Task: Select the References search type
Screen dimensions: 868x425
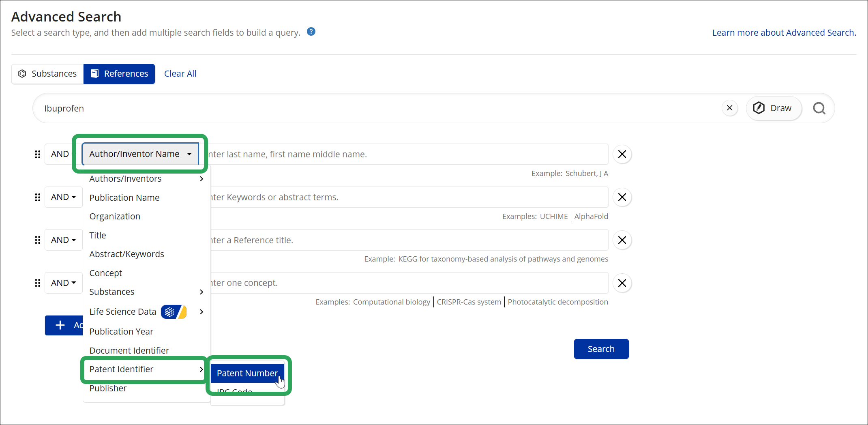Action: pyautogui.click(x=119, y=74)
